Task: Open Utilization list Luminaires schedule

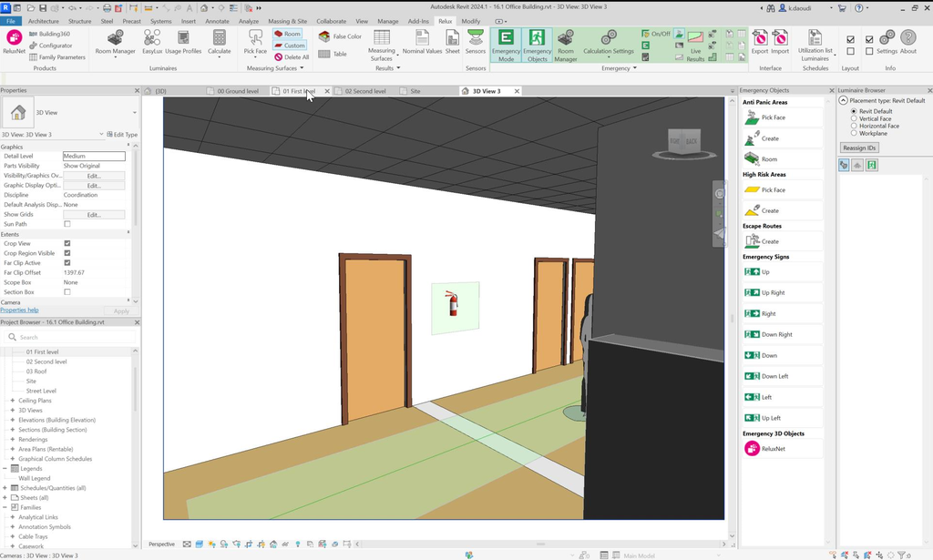Action: 815,46
